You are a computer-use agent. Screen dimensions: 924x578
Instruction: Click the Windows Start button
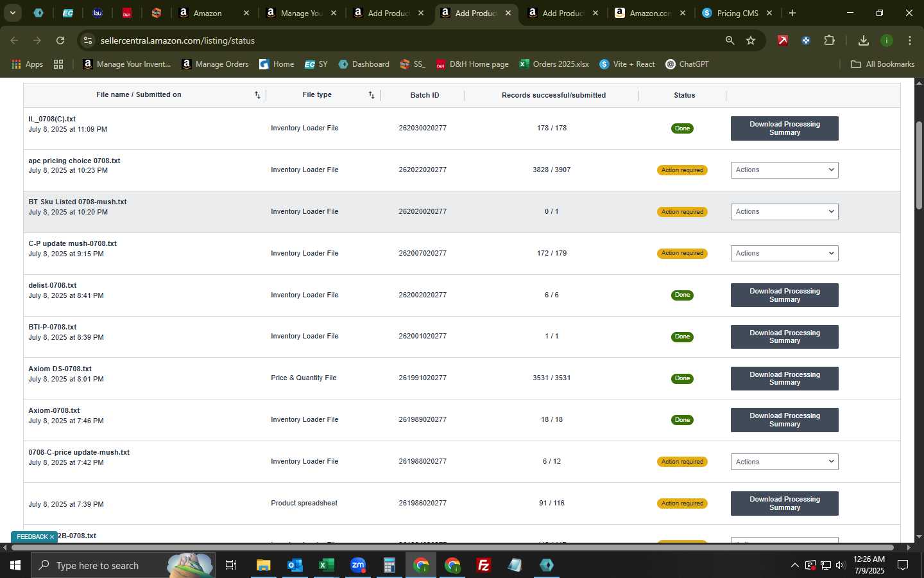click(15, 565)
